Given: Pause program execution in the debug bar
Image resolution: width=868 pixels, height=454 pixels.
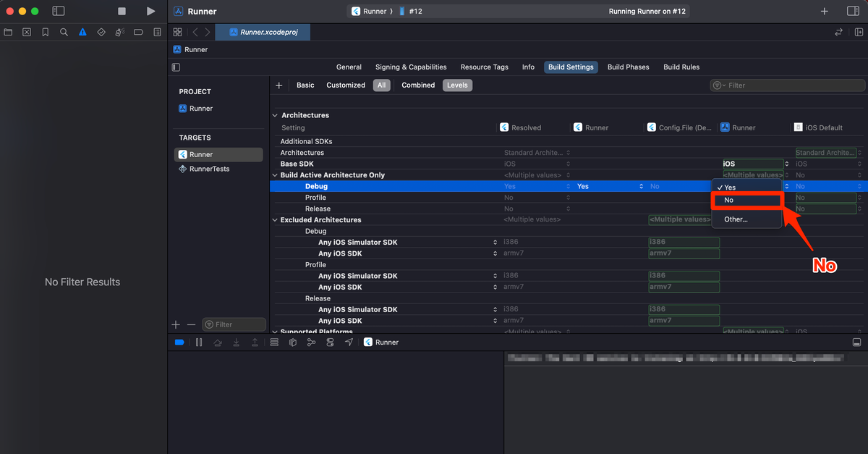Looking at the screenshot, I should (x=199, y=342).
